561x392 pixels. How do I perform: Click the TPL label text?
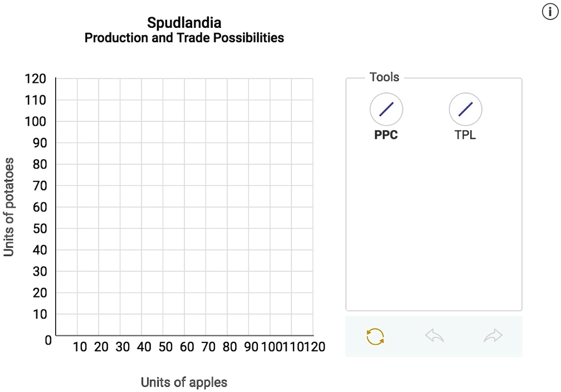pos(465,134)
